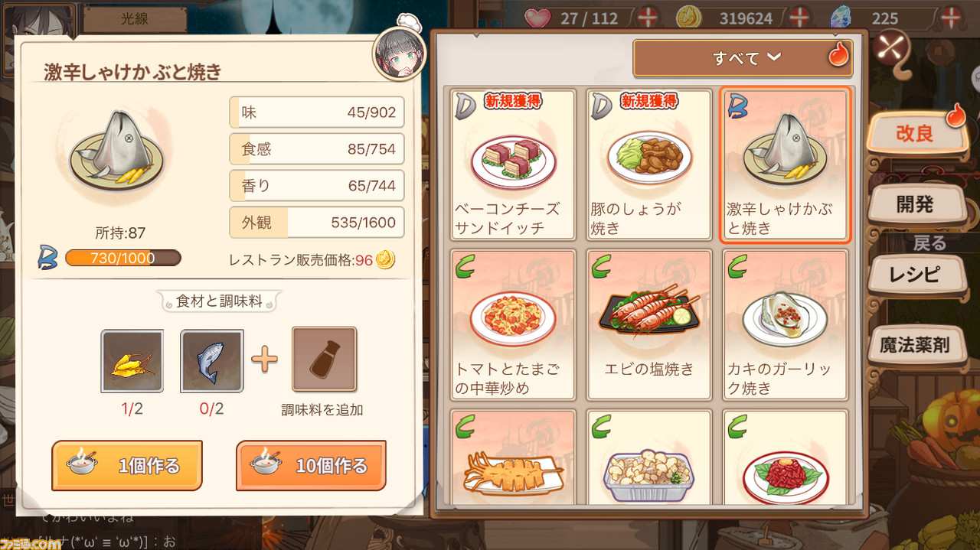Select the salmon fish ingredient slot

click(212, 361)
